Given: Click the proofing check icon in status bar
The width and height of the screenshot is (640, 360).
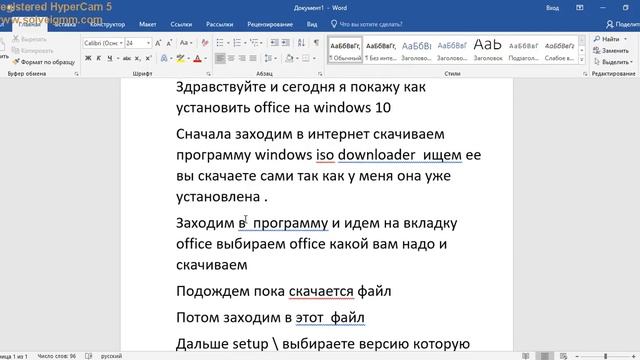Looking at the screenshot, I should click(89, 356).
